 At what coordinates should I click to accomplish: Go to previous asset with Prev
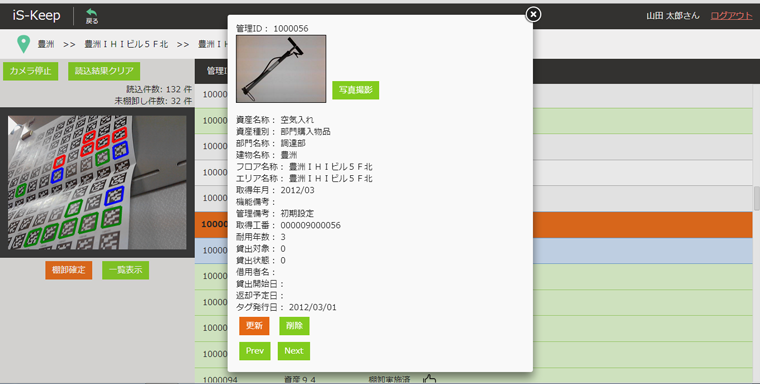pos(255,351)
